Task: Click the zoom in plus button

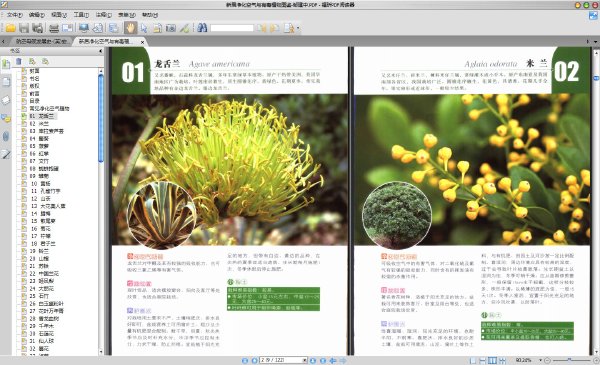Action: [x=596, y=360]
